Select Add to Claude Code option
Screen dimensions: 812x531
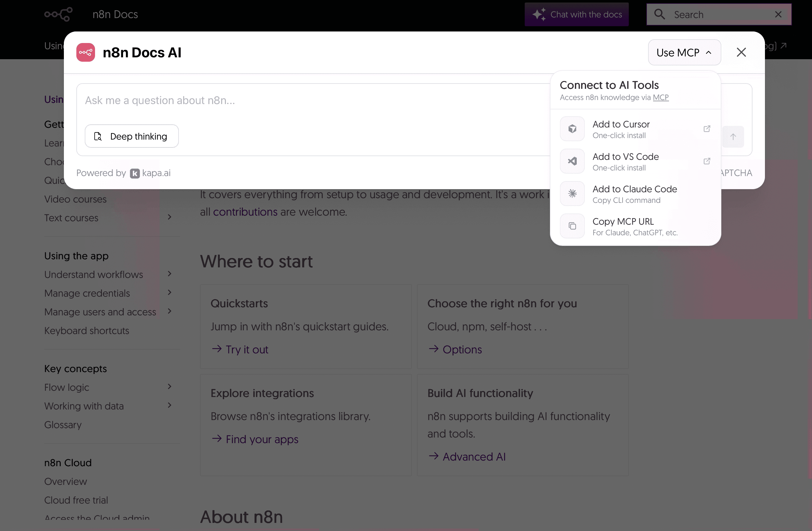pos(634,194)
